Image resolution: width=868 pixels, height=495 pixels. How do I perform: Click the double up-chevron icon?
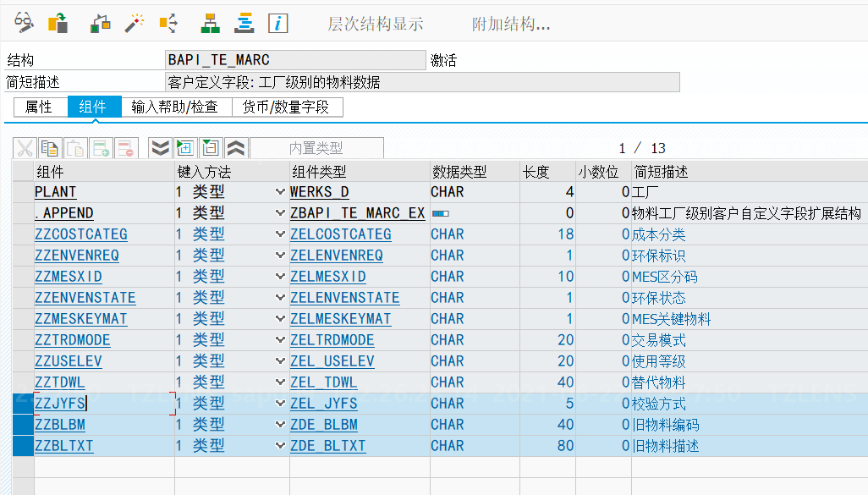coord(235,147)
